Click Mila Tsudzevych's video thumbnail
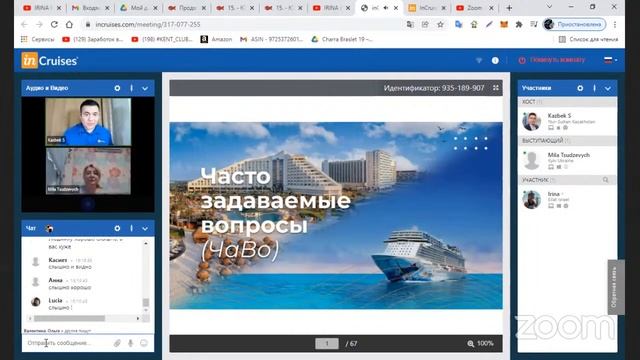 click(88, 171)
